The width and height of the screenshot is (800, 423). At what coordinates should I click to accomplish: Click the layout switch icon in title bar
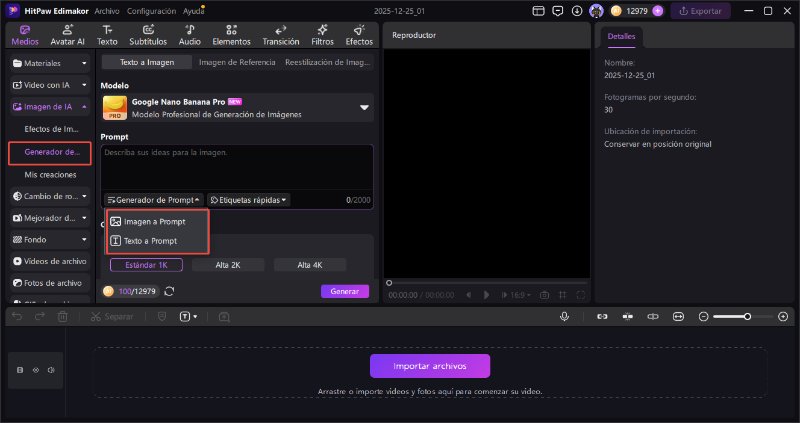pos(538,11)
